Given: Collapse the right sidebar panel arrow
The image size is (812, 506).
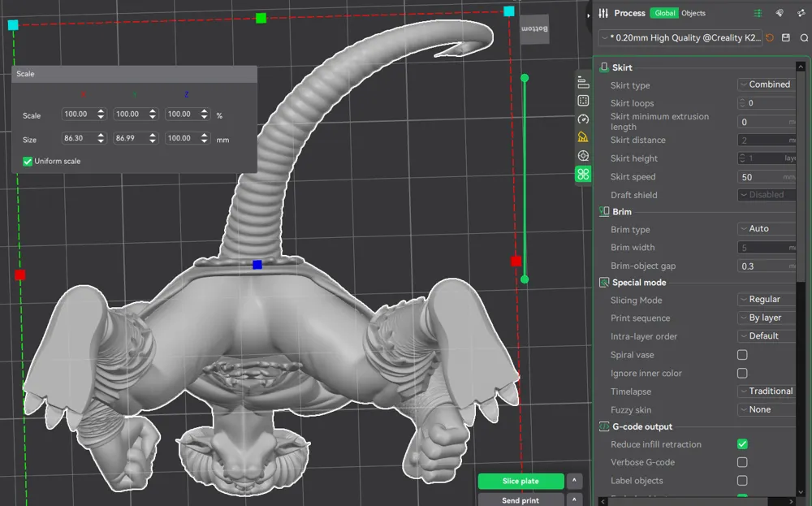Looking at the screenshot, I should click(x=588, y=15).
